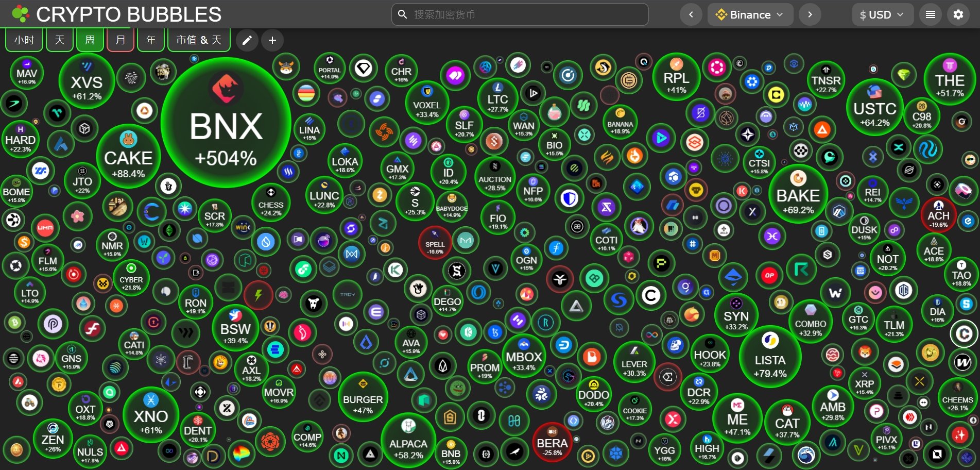Select the BERA -25.8% bubble
Image resolution: width=980 pixels, height=470 pixels.
tap(552, 443)
